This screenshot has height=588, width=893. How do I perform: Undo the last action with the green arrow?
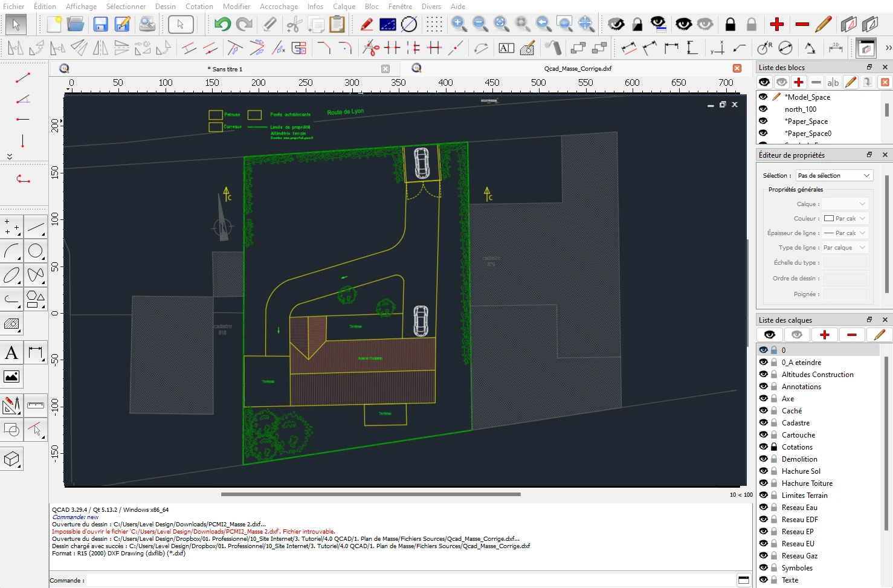222,24
